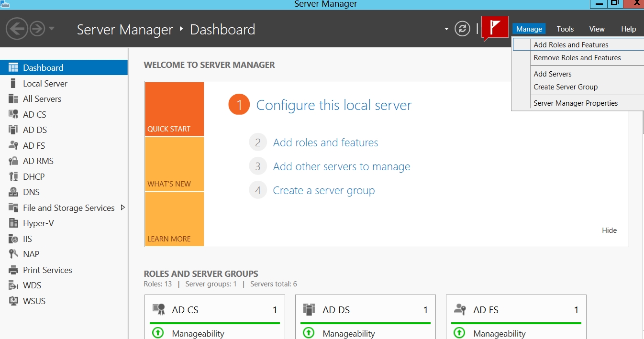Click Create a server group link
This screenshot has width=644, height=339.
323,190
